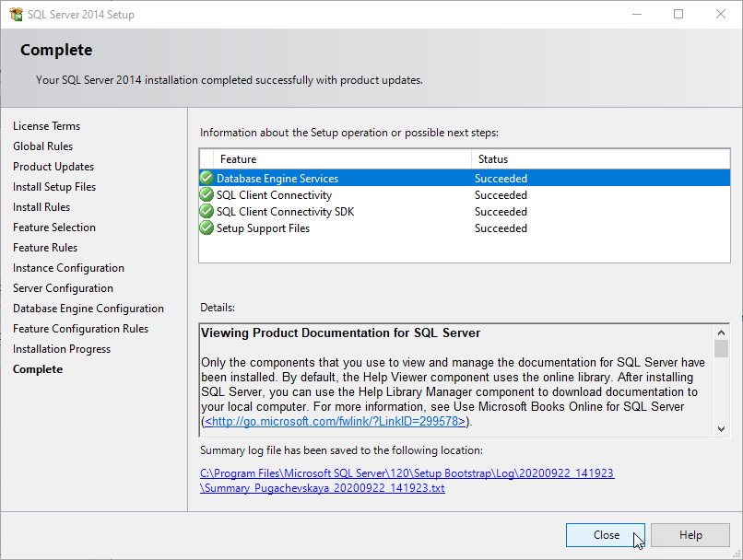The image size is (743, 560).
Task: Maximize the setup window
Action: click(x=678, y=14)
